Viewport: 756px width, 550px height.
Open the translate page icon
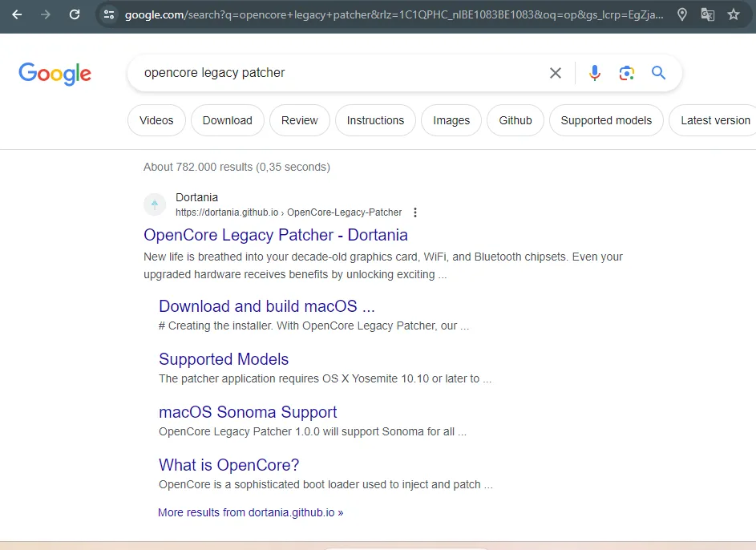tap(707, 15)
